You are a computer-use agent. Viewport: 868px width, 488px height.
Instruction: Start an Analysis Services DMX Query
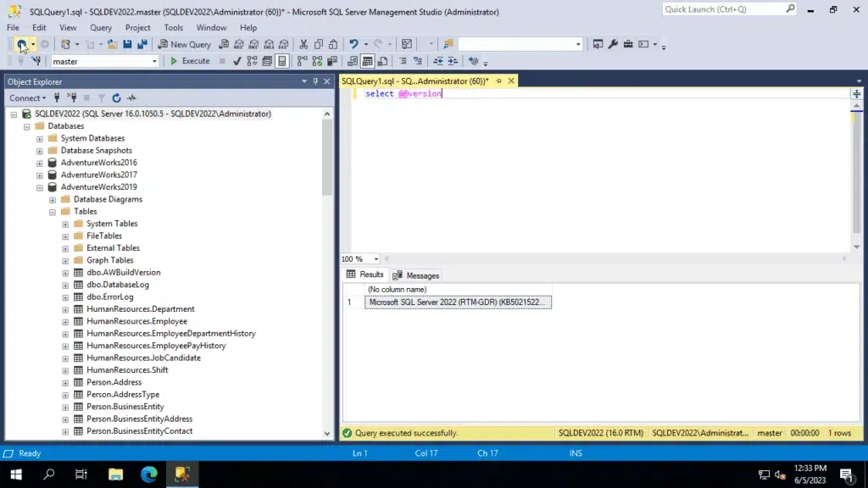pos(253,44)
